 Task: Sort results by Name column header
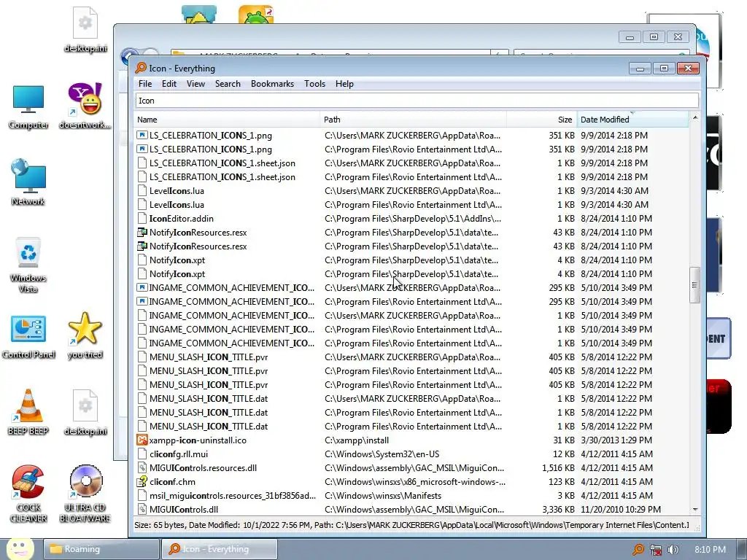coord(227,120)
